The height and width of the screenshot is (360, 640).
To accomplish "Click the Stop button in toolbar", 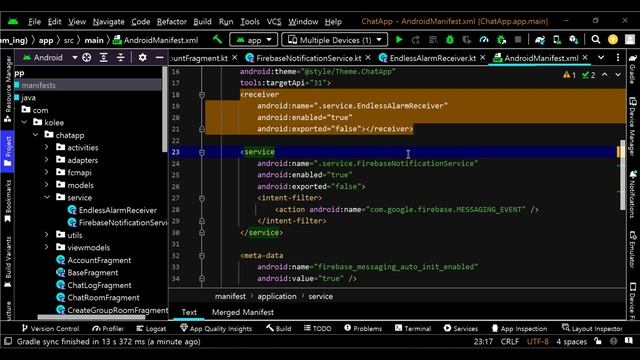I will [518, 40].
